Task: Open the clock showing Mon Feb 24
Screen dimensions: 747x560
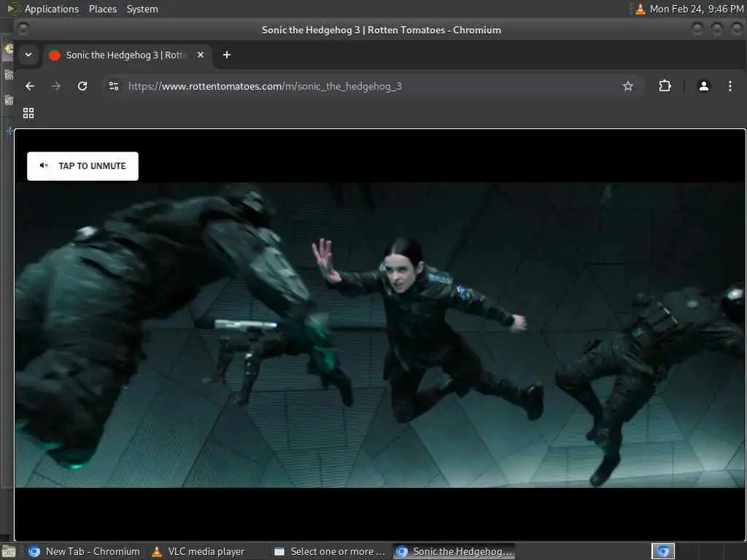Action: [697, 9]
